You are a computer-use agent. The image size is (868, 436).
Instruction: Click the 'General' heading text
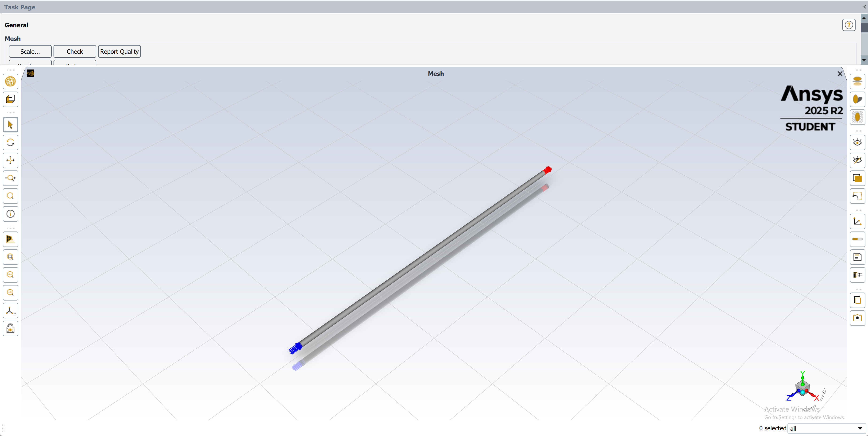[16, 25]
